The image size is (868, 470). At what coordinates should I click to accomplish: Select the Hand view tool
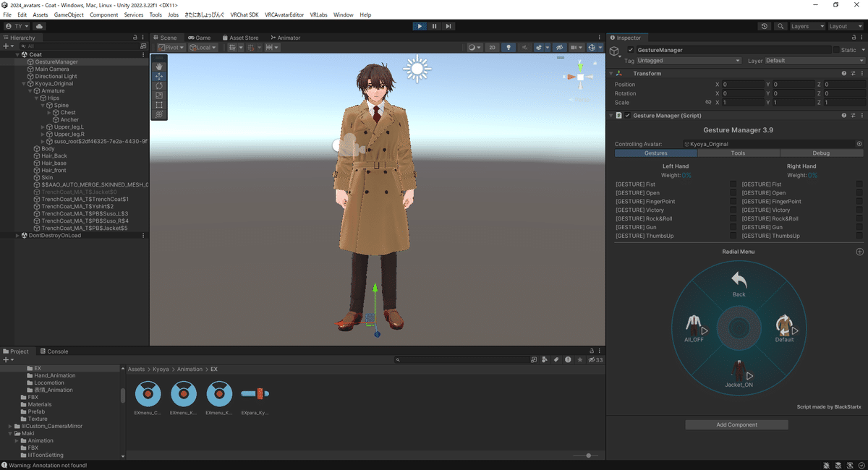[160, 67]
